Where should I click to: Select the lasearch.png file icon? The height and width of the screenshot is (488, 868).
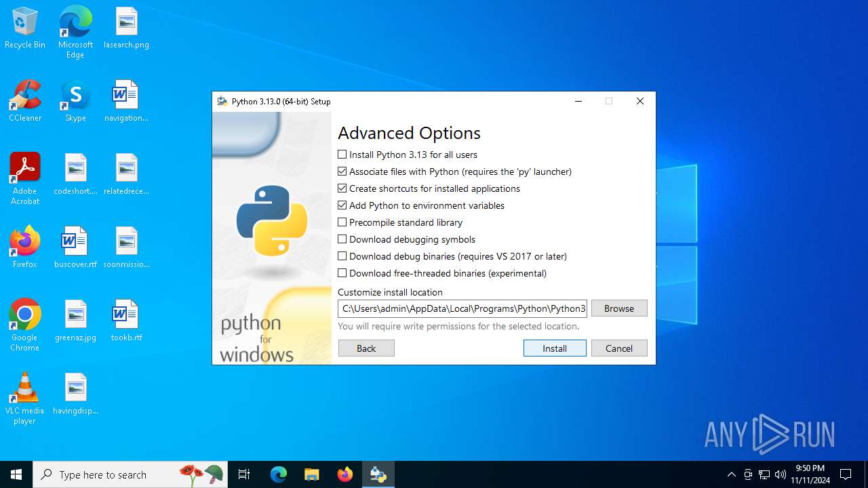pos(126,28)
